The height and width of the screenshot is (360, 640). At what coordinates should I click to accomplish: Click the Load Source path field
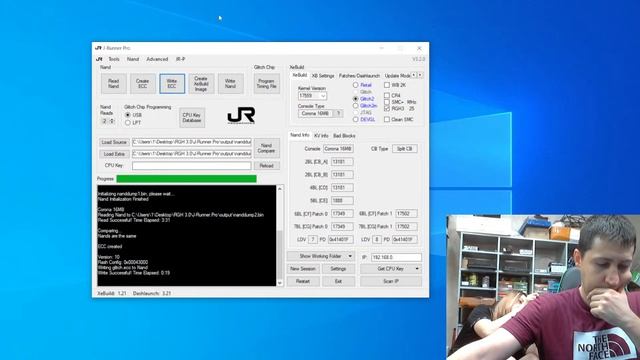[x=191, y=142]
